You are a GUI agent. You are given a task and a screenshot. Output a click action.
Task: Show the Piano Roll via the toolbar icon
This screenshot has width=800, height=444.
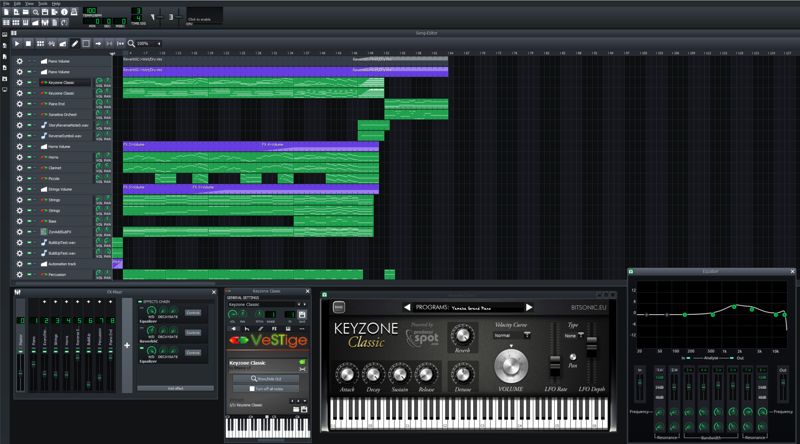pyautogui.click(x=26, y=22)
